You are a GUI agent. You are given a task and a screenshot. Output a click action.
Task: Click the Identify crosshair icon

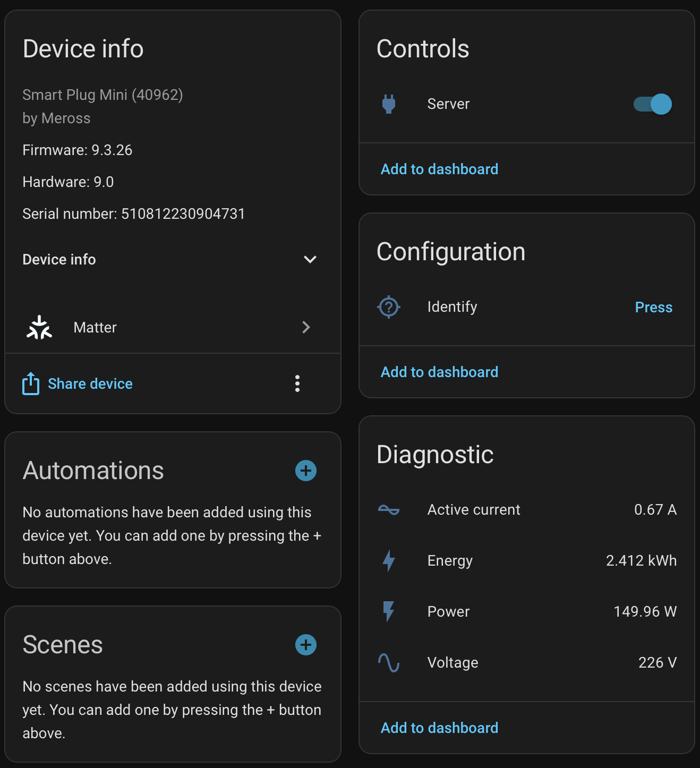[389, 307]
